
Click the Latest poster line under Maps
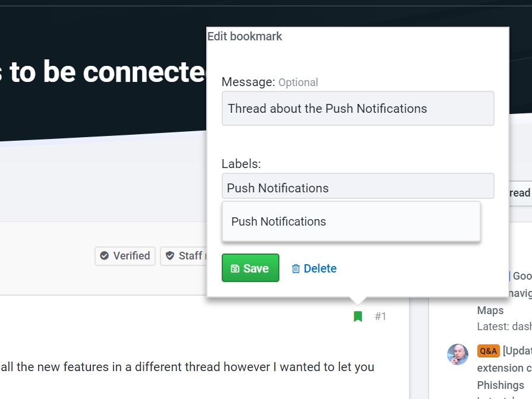click(x=504, y=327)
